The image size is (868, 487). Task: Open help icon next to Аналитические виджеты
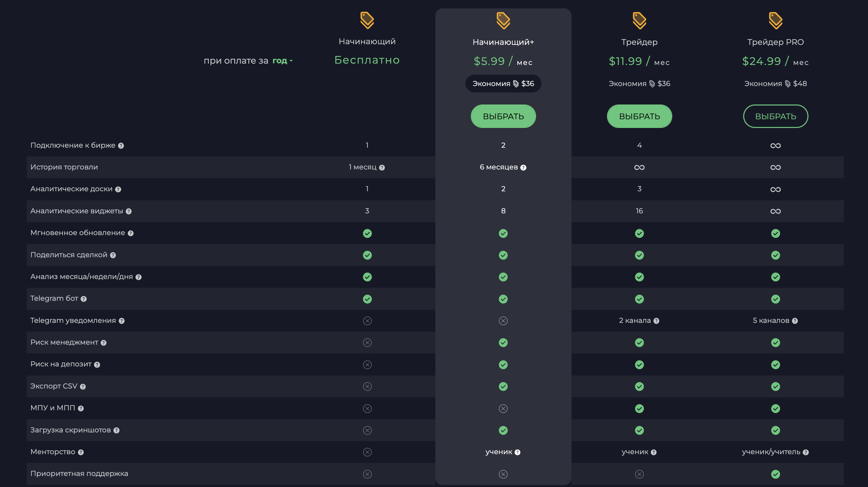(129, 211)
